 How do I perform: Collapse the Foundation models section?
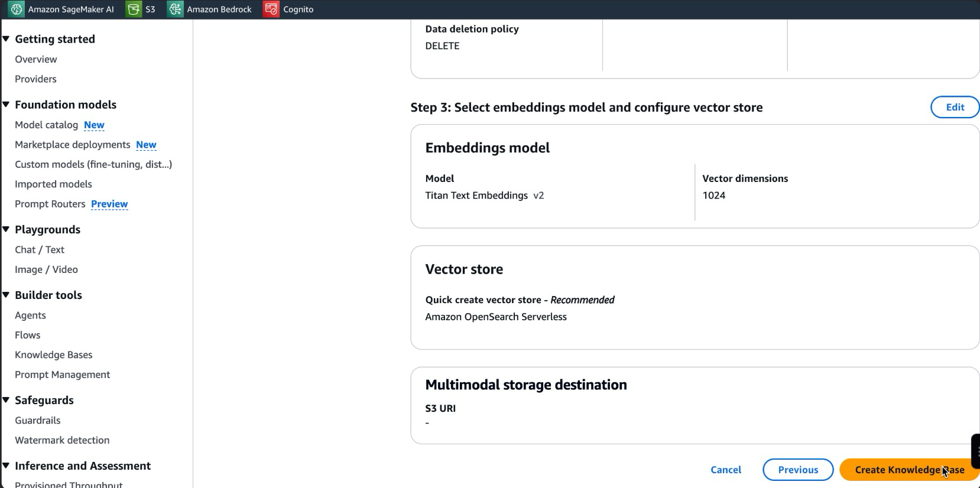click(x=7, y=105)
